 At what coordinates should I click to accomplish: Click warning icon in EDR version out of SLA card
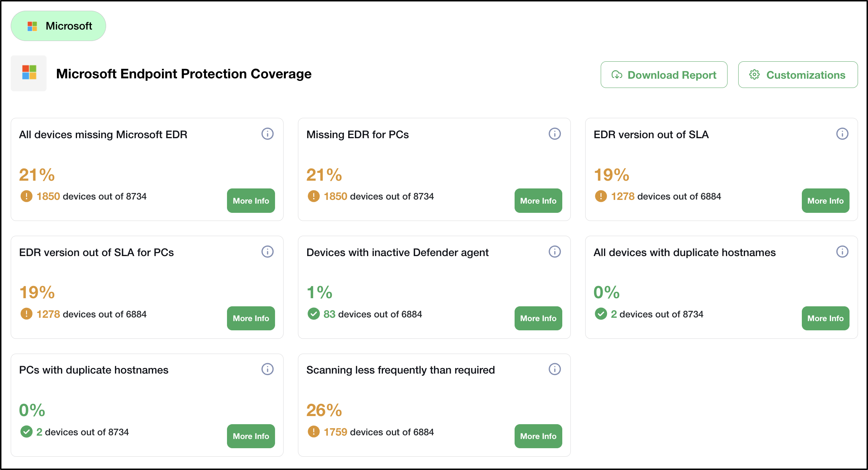pyautogui.click(x=601, y=196)
